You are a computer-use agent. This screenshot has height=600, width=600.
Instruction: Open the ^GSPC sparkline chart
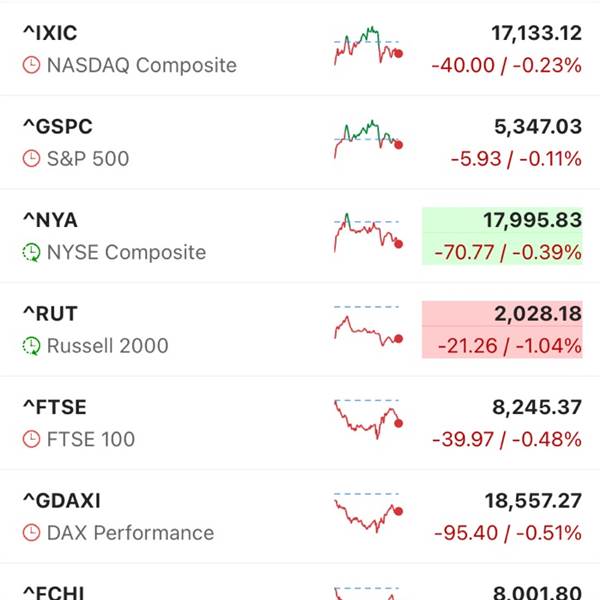point(368,140)
